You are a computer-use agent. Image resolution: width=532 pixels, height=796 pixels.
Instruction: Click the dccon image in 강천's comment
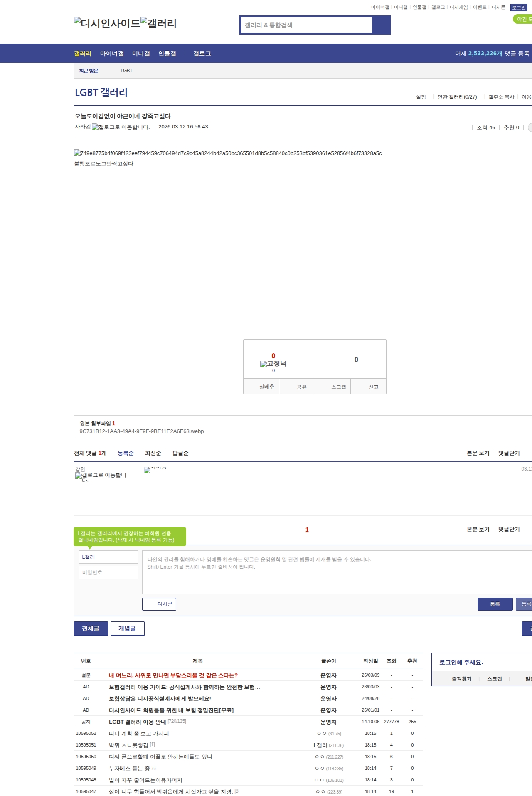[x=155, y=470]
